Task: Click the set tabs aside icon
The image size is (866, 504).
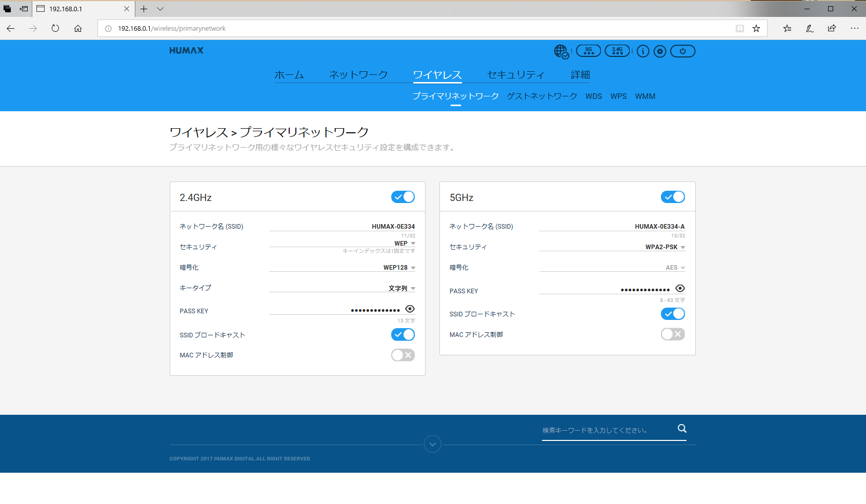Action: (24, 9)
